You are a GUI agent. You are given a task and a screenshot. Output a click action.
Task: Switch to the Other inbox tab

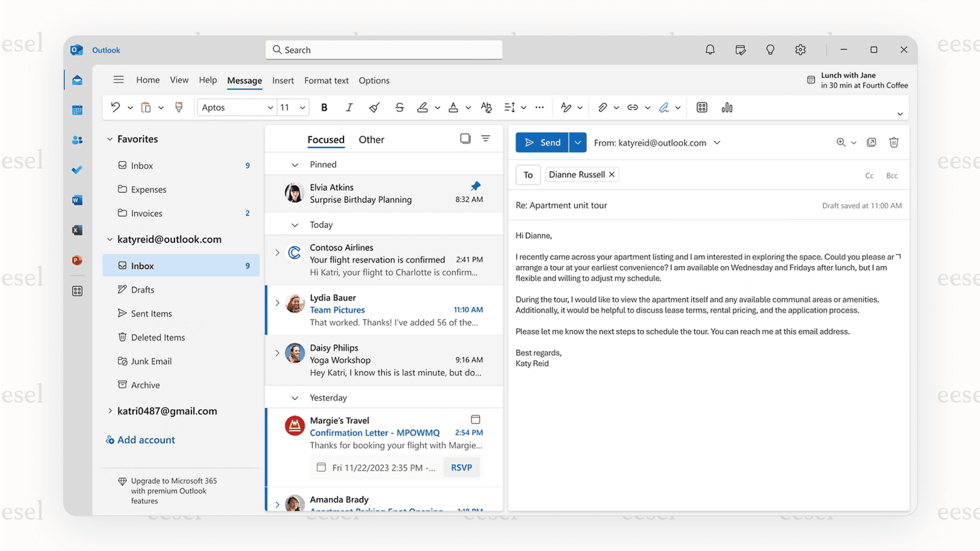(372, 139)
